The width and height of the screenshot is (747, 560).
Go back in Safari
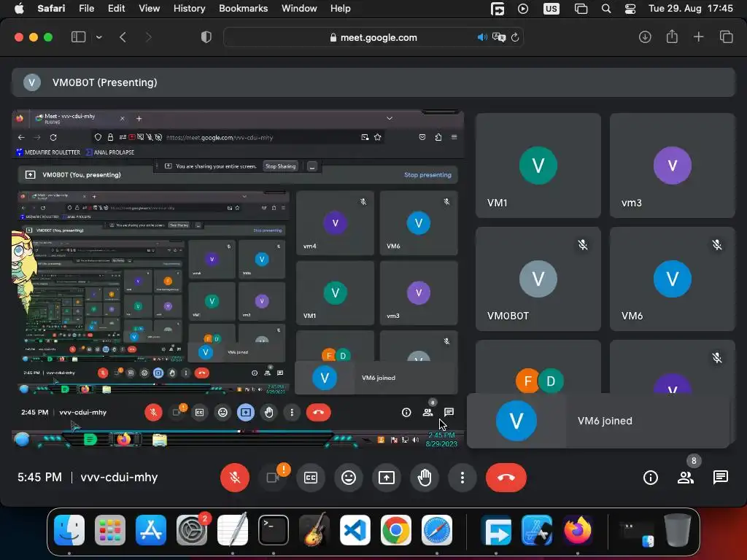click(x=123, y=37)
